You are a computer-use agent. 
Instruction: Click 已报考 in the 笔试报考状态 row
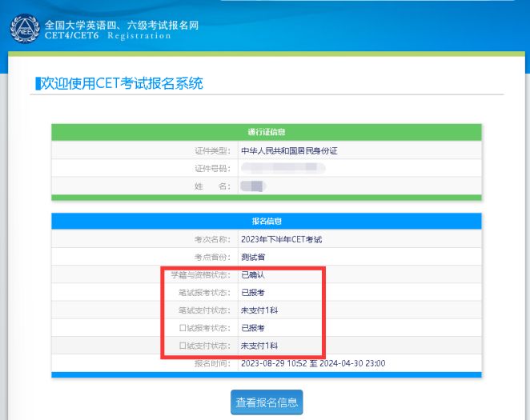[253, 292]
